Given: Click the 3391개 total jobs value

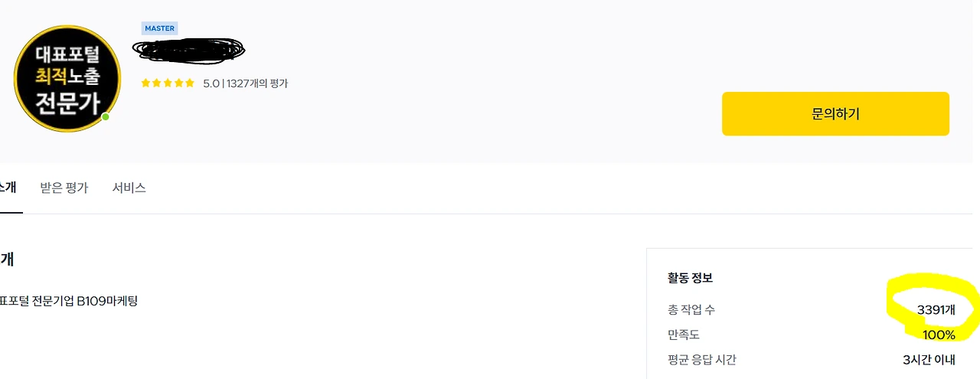Looking at the screenshot, I should tap(936, 310).
